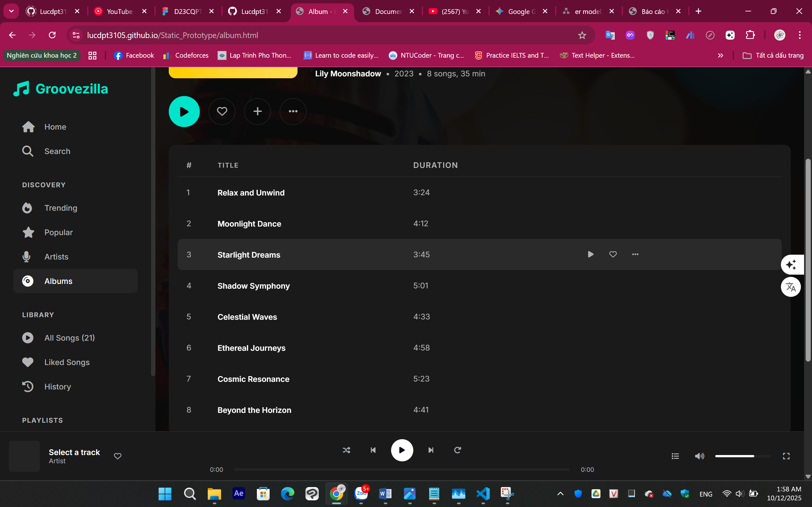Skip to the next track
This screenshot has width=812, height=507.
tap(431, 450)
